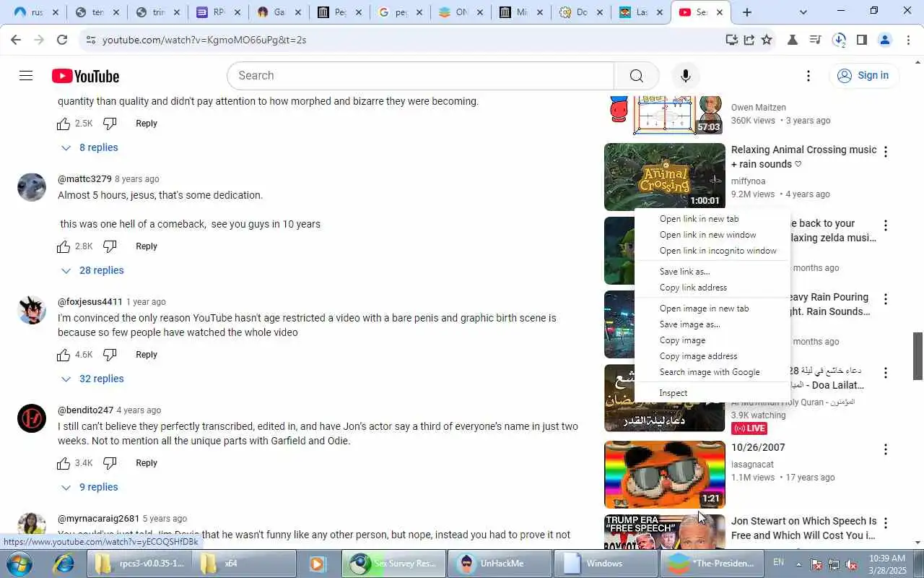Open @myrnacaraig2681 channel link
The width and height of the screenshot is (924, 578).
tap(98, 519)
